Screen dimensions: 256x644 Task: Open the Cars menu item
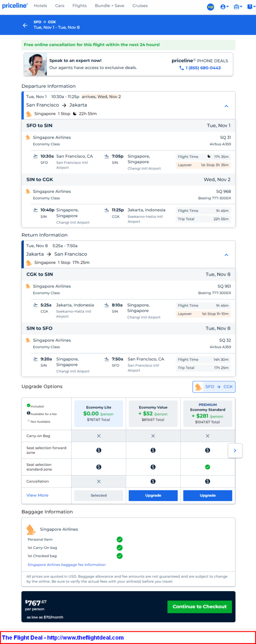60,6
